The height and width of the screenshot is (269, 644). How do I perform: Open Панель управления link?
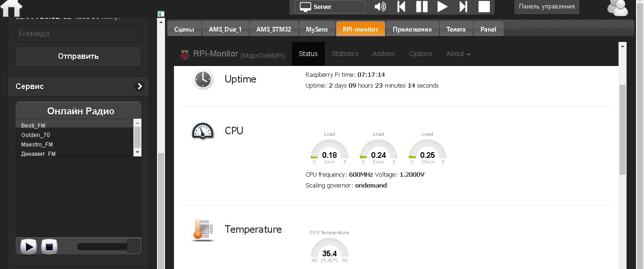pos(546,7)
